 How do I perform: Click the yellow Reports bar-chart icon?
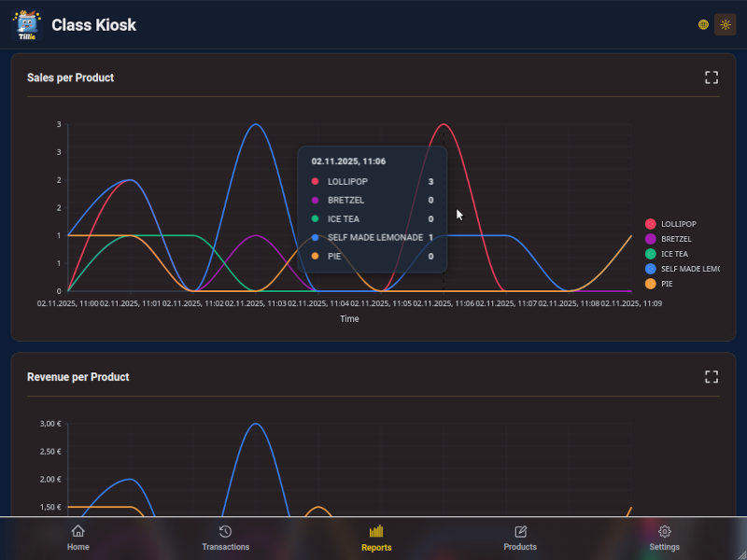point(375,528)
